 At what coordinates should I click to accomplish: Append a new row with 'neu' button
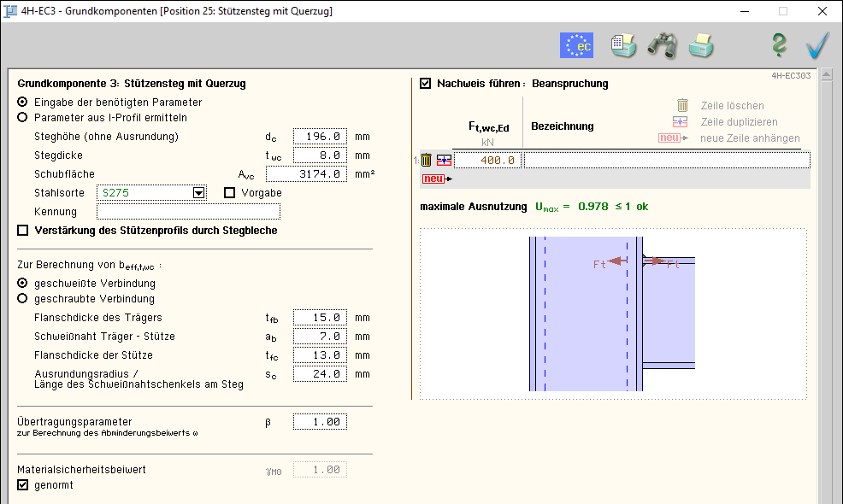tap(433, 179)
